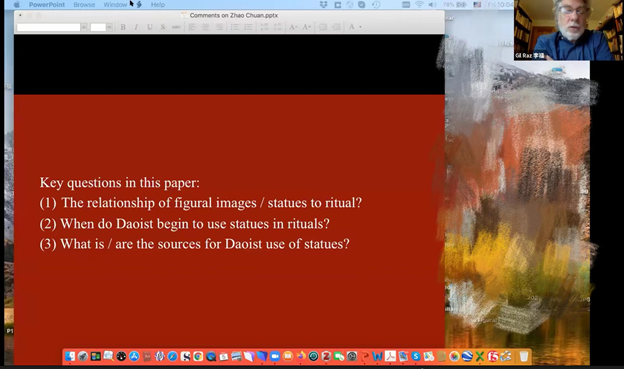Open Zoom from the dock
The image size is (624, 369).
coord(275,356)
